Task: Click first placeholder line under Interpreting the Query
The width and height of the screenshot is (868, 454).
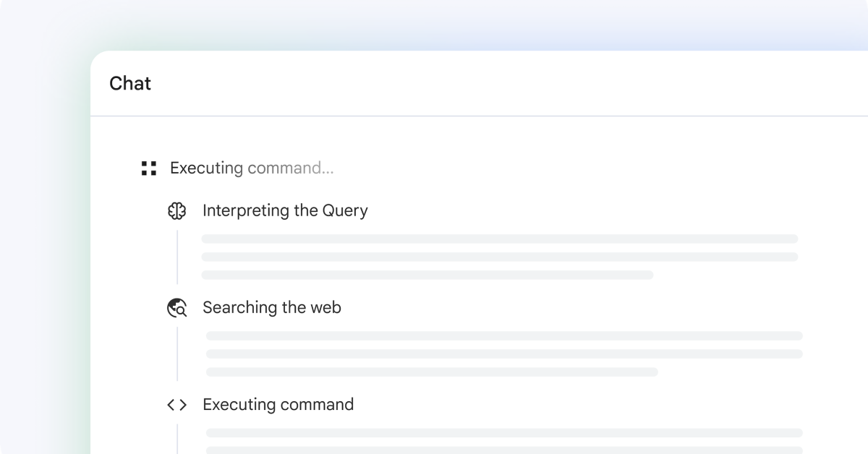Action: pyautogui.click(x=500, y=239)
